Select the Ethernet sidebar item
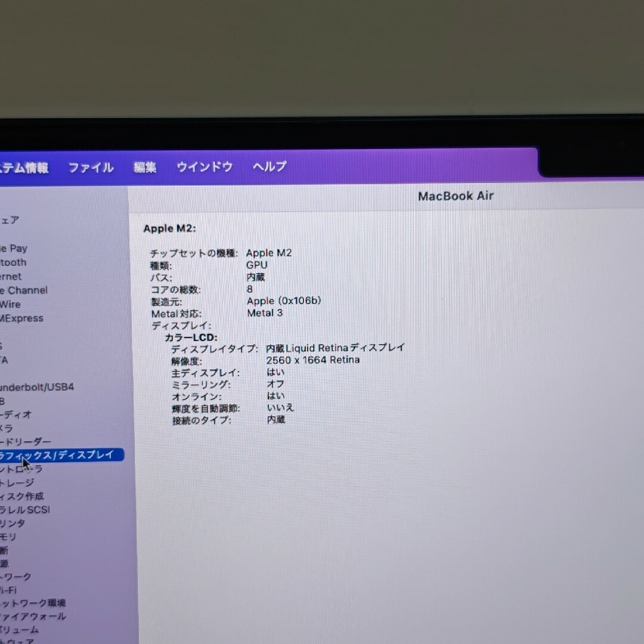Viewport: 644px width, 644px height. [x=11, y=277]
